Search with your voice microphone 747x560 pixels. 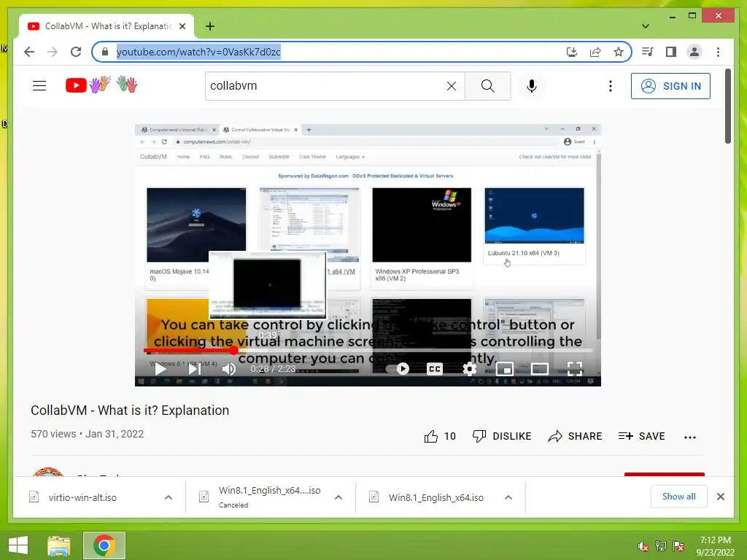(x=532, y=86)
